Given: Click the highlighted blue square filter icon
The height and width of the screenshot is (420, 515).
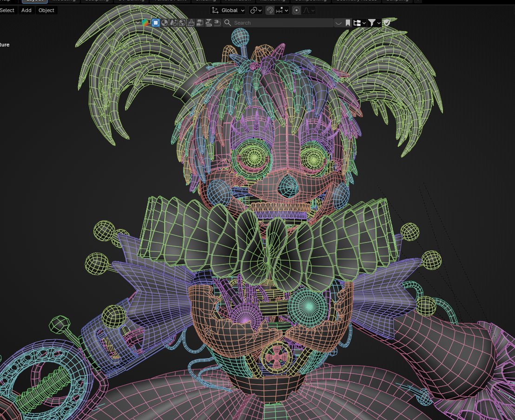Looking at the screenshot, I should (x=156, y=23).
